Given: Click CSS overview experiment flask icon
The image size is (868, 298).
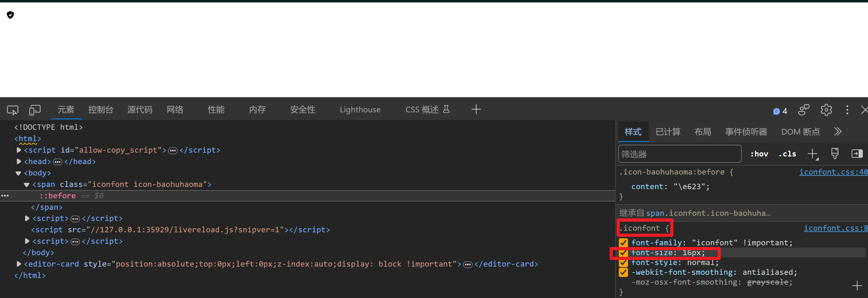Looking at the screenshot, I should click(x=446, y=109).
